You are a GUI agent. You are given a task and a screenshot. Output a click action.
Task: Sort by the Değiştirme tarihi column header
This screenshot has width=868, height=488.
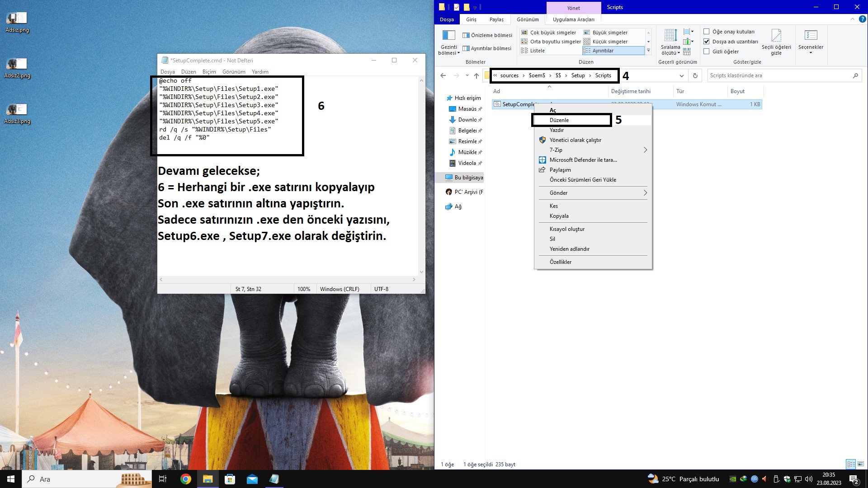tap(640, 91)
